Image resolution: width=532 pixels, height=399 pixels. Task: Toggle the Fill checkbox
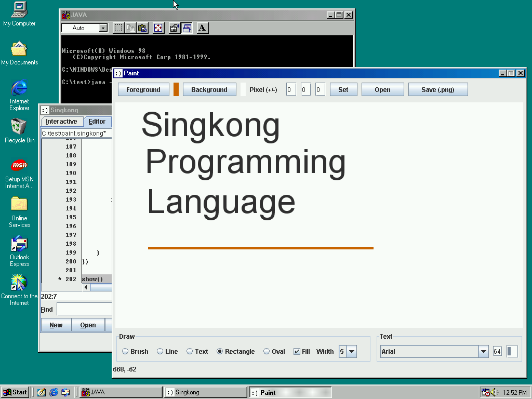(x=297, y=352)
